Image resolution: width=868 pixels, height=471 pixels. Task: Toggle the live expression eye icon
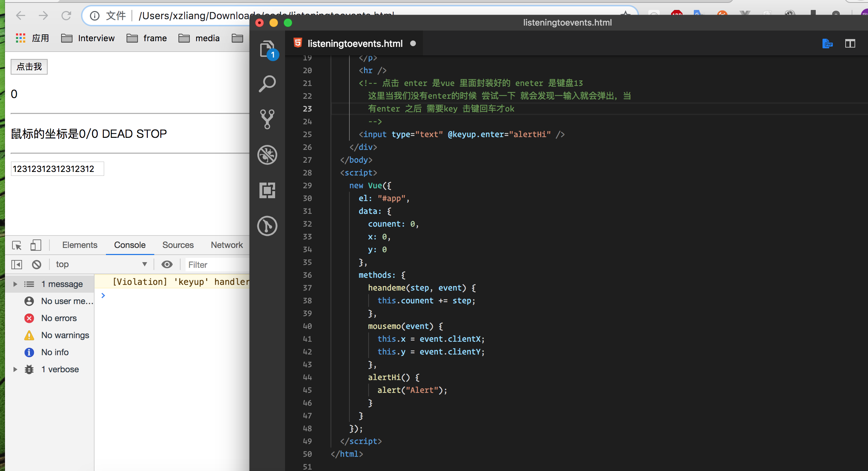[x=167, y=264]
